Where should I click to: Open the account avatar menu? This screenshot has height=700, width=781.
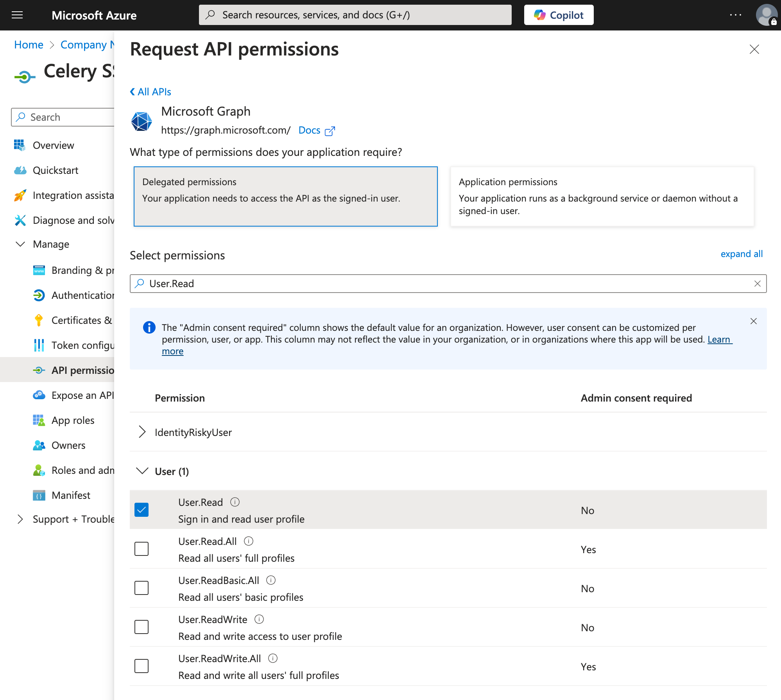click(x=766, y=15)
